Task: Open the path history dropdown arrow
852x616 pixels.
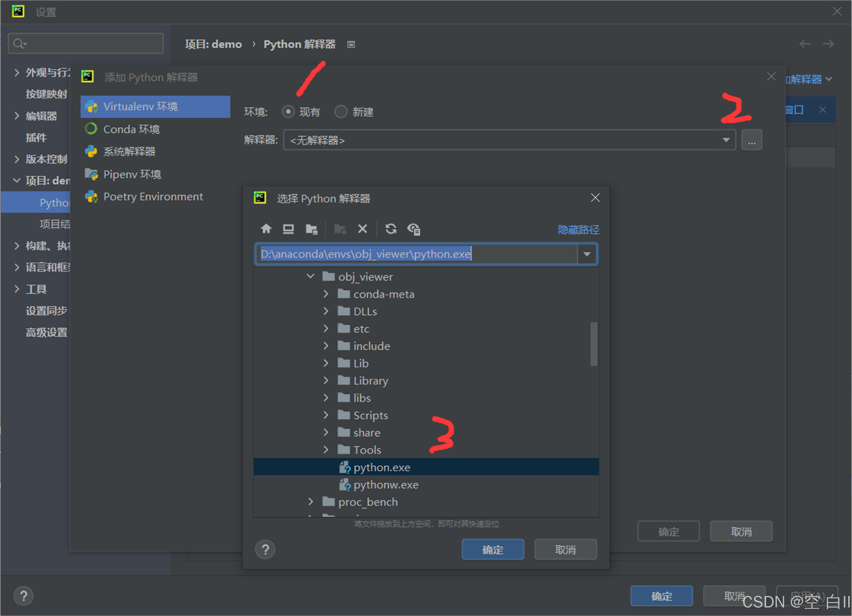Action: coord(586,254)
